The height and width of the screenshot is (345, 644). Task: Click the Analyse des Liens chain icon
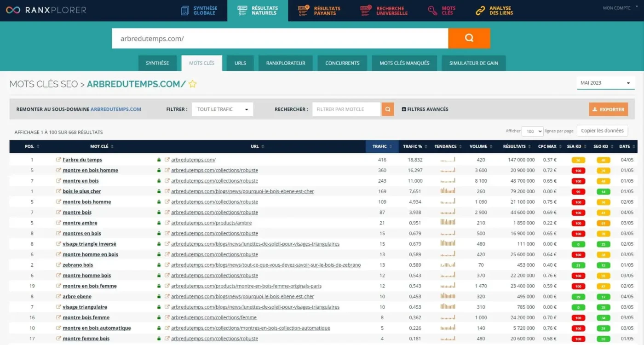[x=480, y=10]
